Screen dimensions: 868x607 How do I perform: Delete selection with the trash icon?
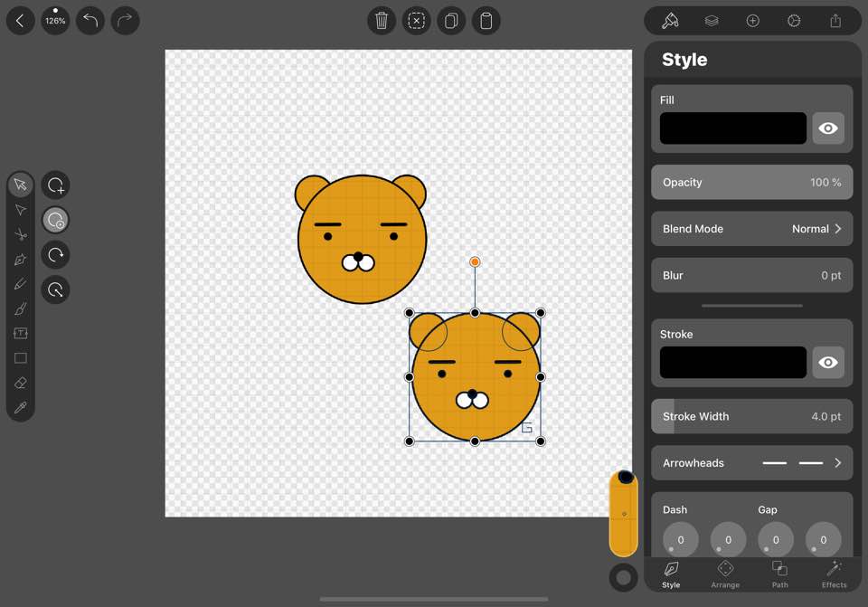coord(382,21)
